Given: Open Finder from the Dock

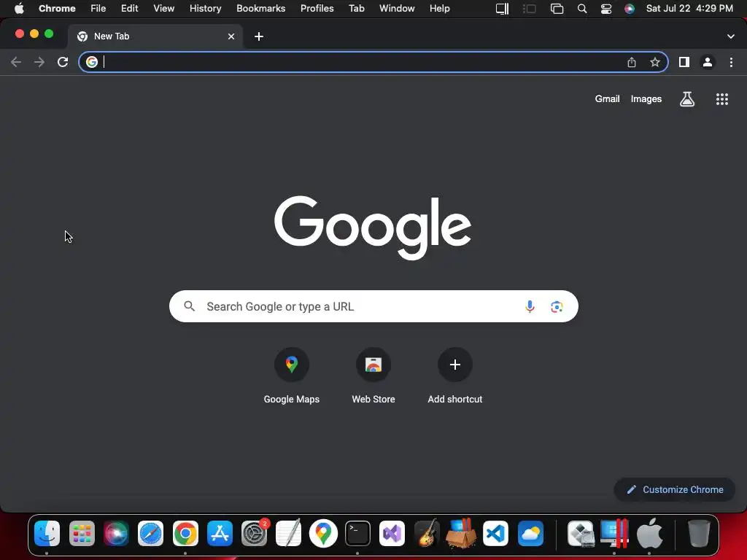Looking at the screenshot, I should (x=47, y=533).
